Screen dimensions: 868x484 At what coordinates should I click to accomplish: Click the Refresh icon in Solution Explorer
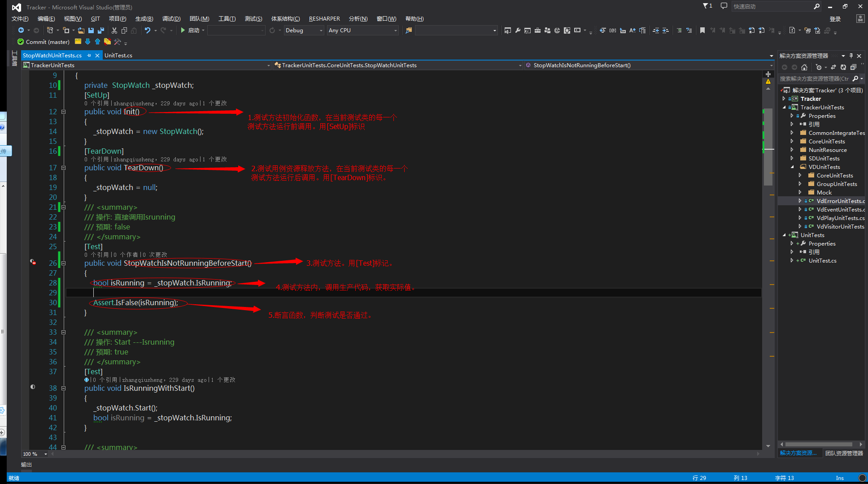pyautogui.click(x=843, y=67)
